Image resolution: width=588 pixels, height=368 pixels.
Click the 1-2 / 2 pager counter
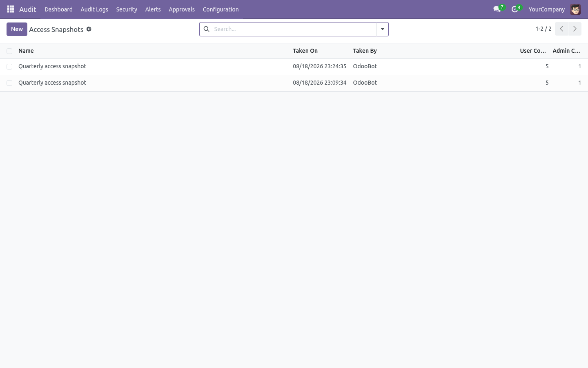[543, 29]
